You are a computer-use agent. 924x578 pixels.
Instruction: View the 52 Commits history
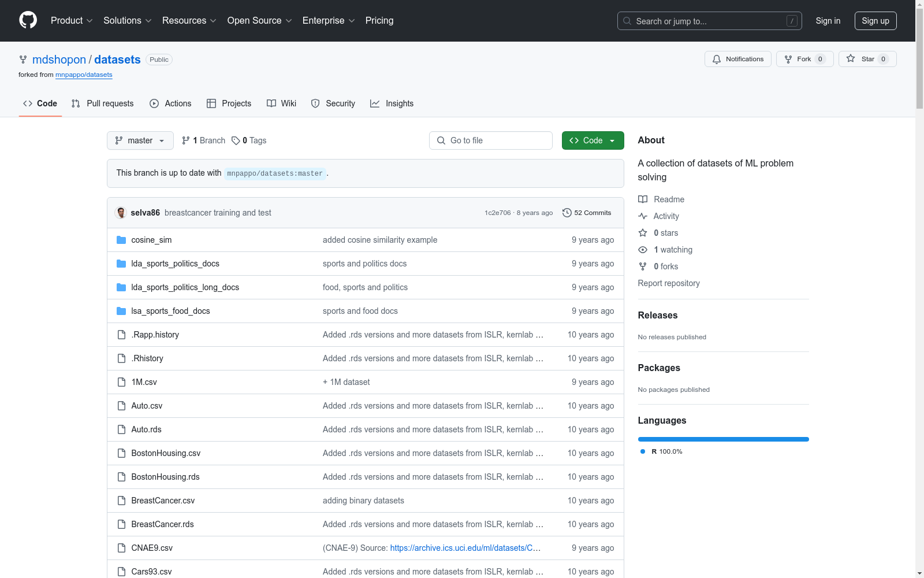tap(587, 213)
